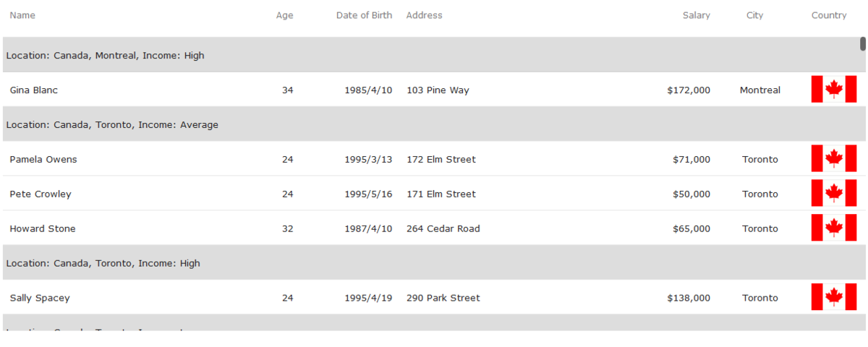Sort by the Age column header
This screenshot has width=868, height=347.
[284, 15]
